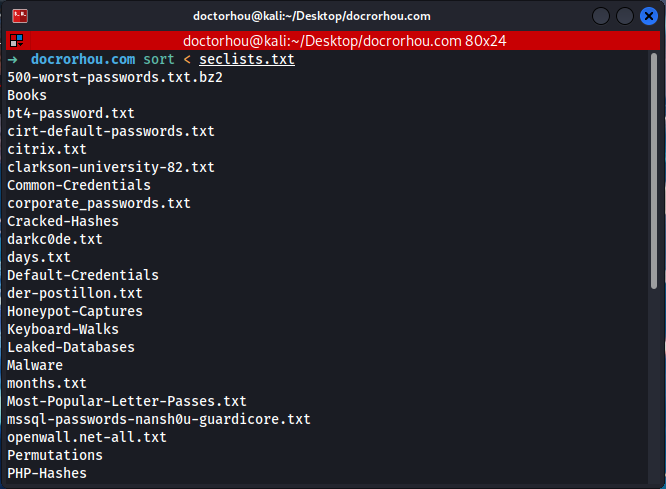Image resolution: width=666 pixels, height=489 pixels.
Task: Click the terminal vertical scrollbar handle
Action: [654, 170]
